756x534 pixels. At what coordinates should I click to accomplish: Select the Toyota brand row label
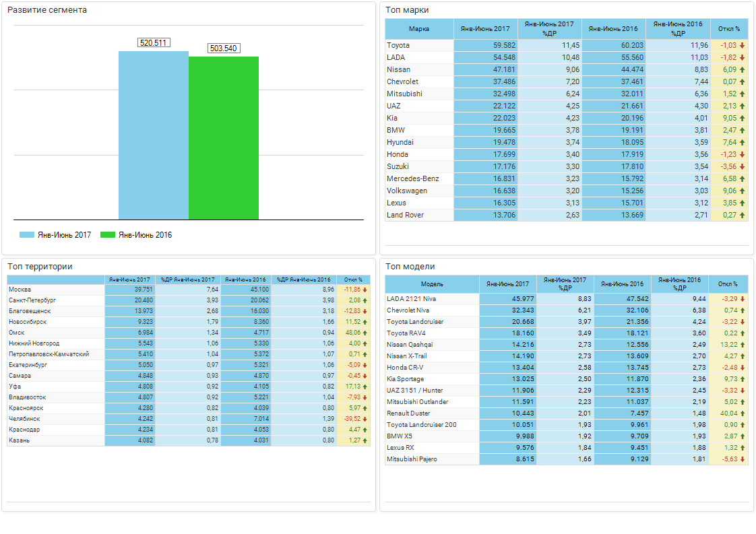coord(398,45)
